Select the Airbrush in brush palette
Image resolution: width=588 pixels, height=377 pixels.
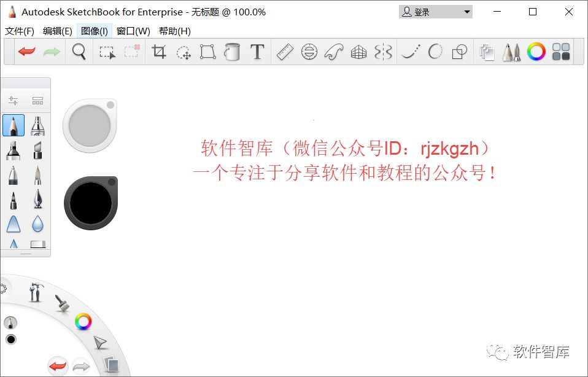tap(37, 125)
